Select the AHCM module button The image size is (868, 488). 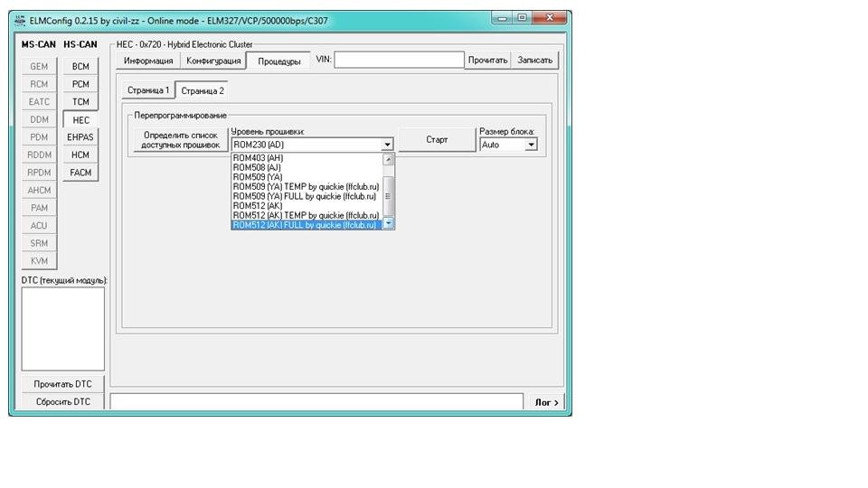(x=39, y=191)
